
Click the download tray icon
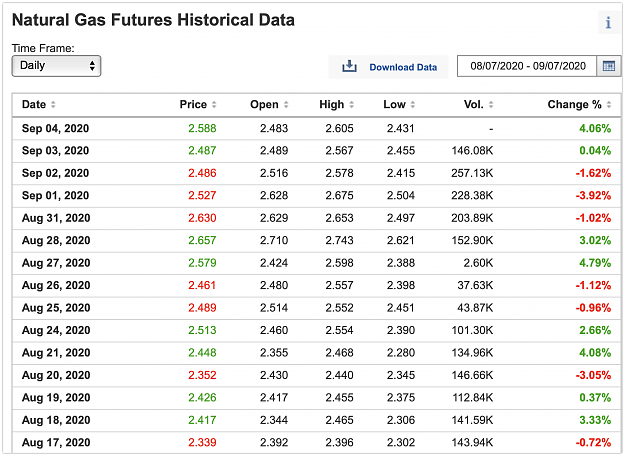tap(350, 66)
